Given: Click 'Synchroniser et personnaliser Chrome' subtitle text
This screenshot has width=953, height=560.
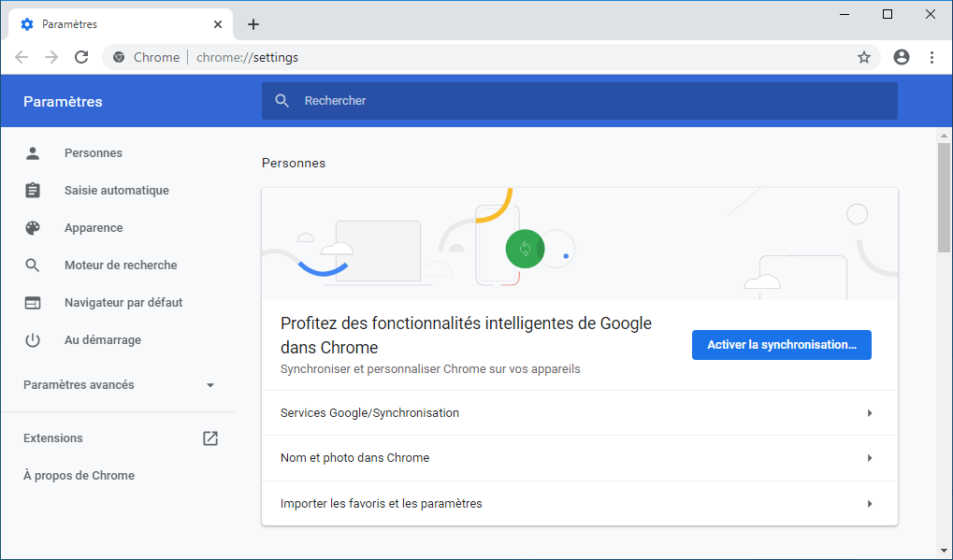Looking at the screenshot, I should coord(430,369).
